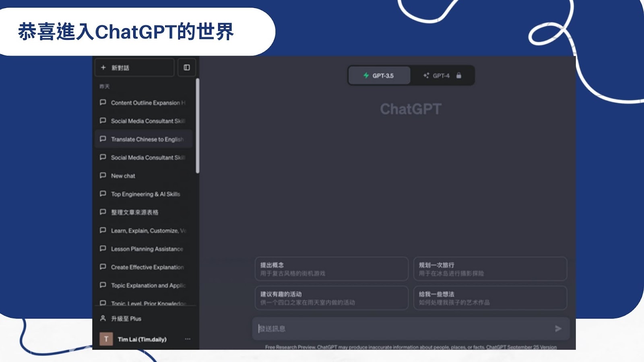The height and width of the screenshot is (362, 644).
Task: Choose the 给我一些想法 suggestion card
Action: coord(490,298)
